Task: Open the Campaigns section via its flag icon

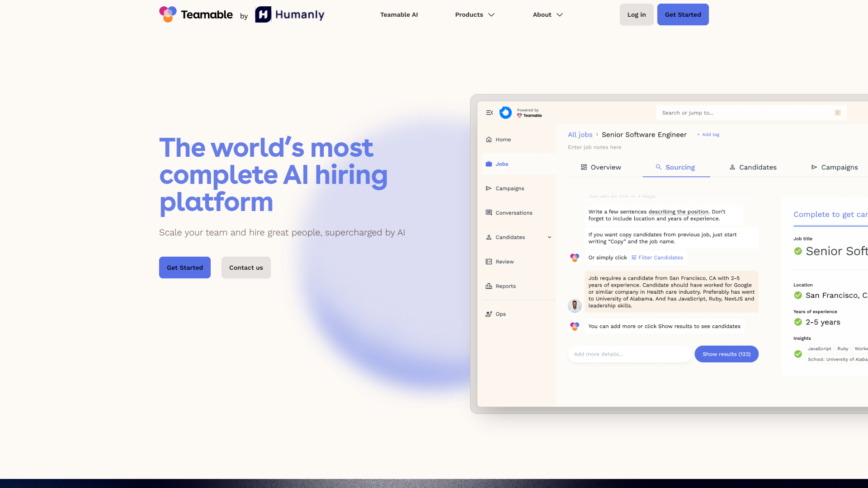Action: (x=489, y=188)
